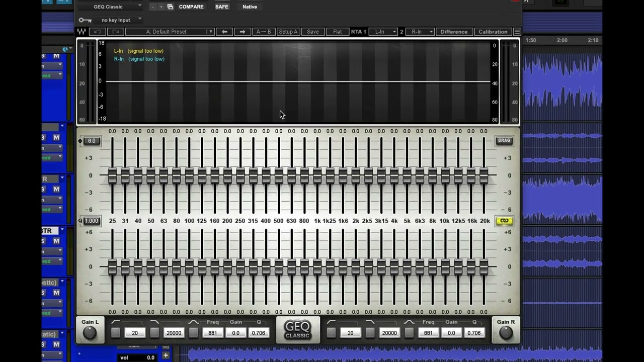The height and width of the screenshot is (362, 644).
Task: Click upper row 25 Hz band fader
Action: coord(112,175)
